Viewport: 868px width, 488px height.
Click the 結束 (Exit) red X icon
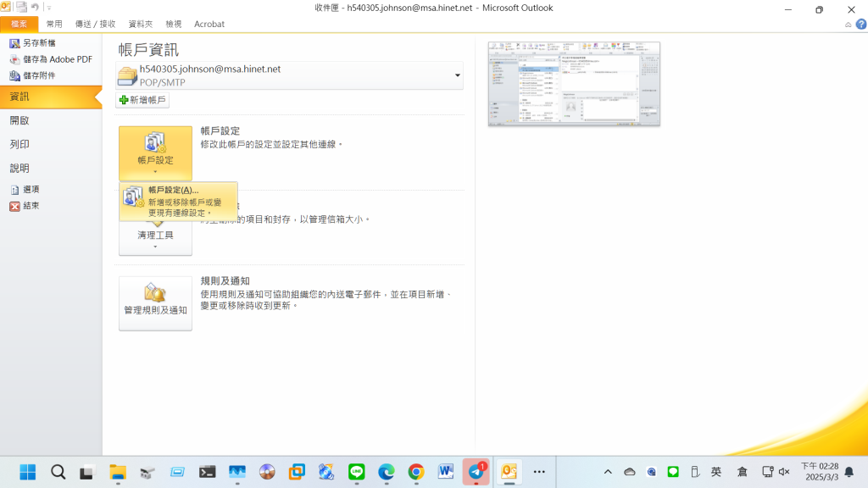14,206
